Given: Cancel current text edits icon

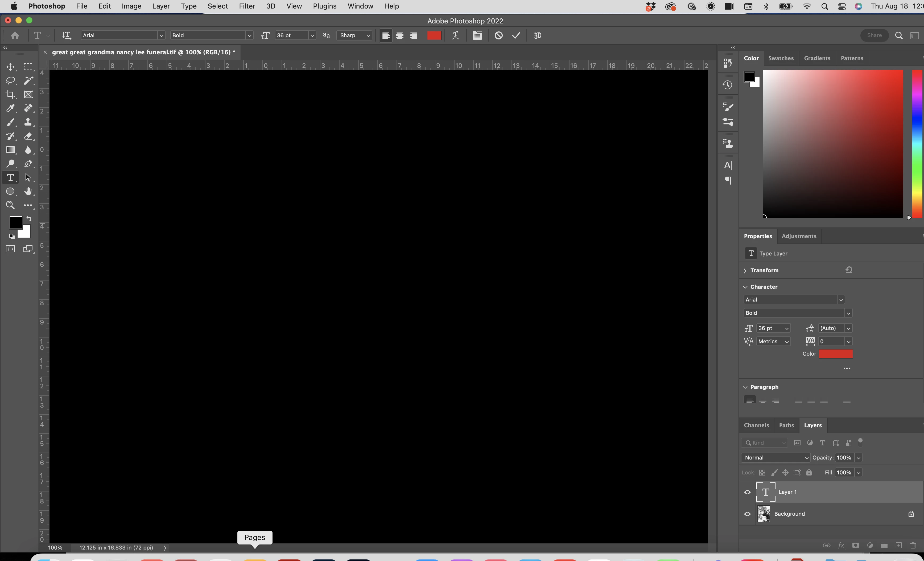Looking at the screenshot, I should 498,35.
